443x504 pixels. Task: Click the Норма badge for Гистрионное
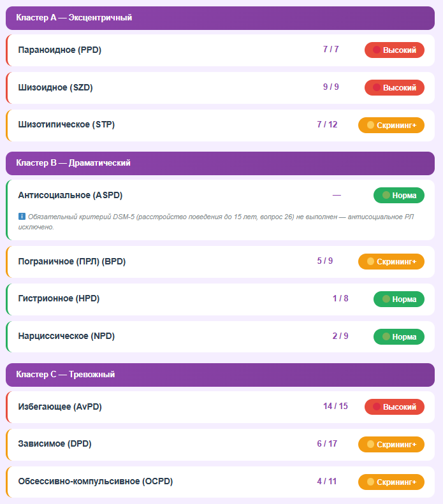tap(399, 299)
